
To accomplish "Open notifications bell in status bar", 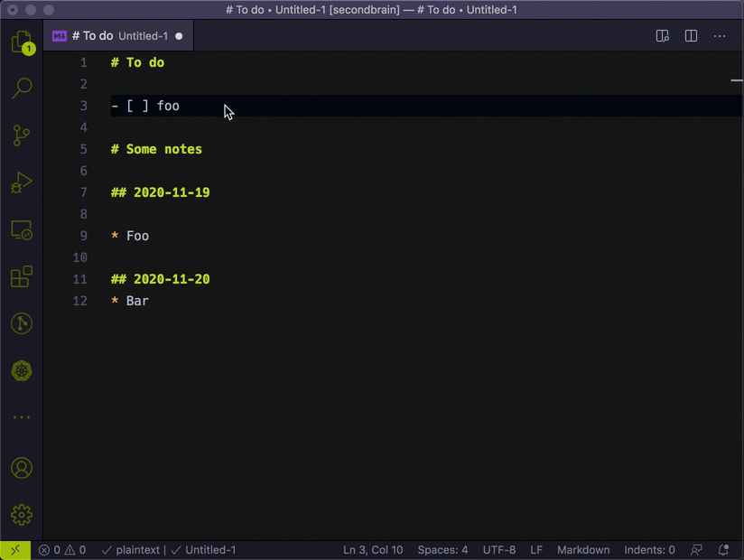I will [x=723, y=550].
